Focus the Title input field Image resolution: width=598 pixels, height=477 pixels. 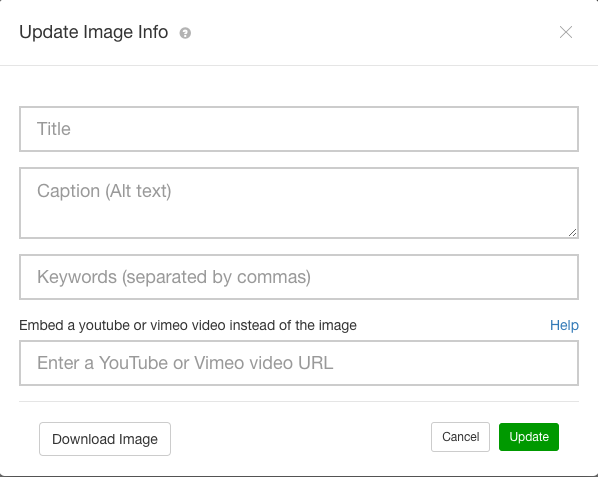(299, 129)
